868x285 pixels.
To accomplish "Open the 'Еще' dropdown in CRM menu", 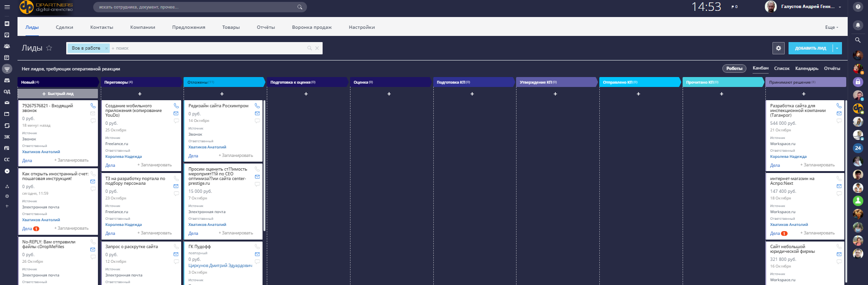I will tap(832, 27).
